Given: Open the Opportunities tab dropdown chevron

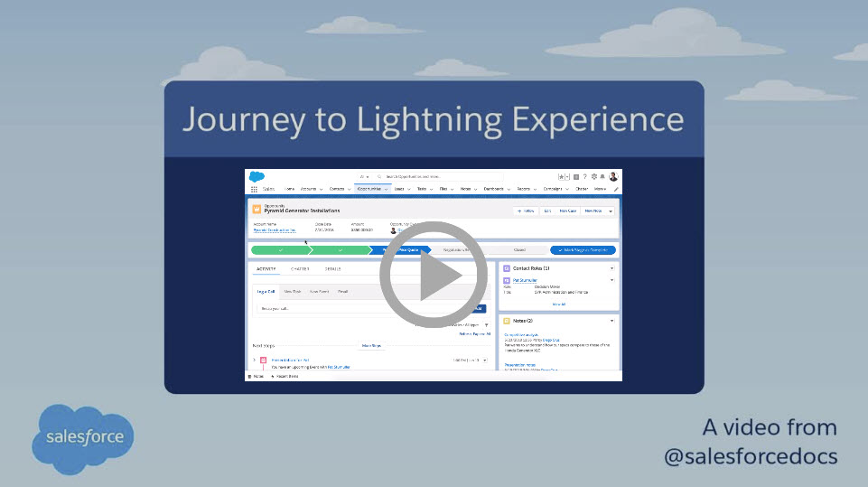Looking at the screenshot, I should 386,190.
